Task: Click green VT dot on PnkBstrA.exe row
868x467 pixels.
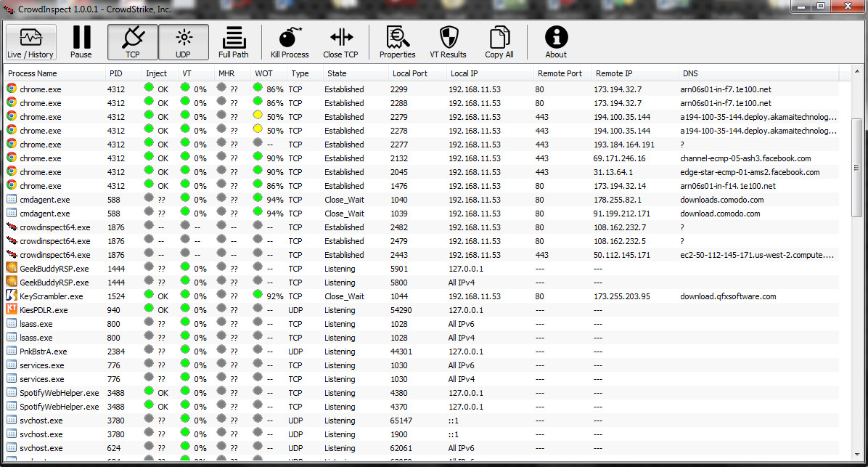Action: click(185, 350)
